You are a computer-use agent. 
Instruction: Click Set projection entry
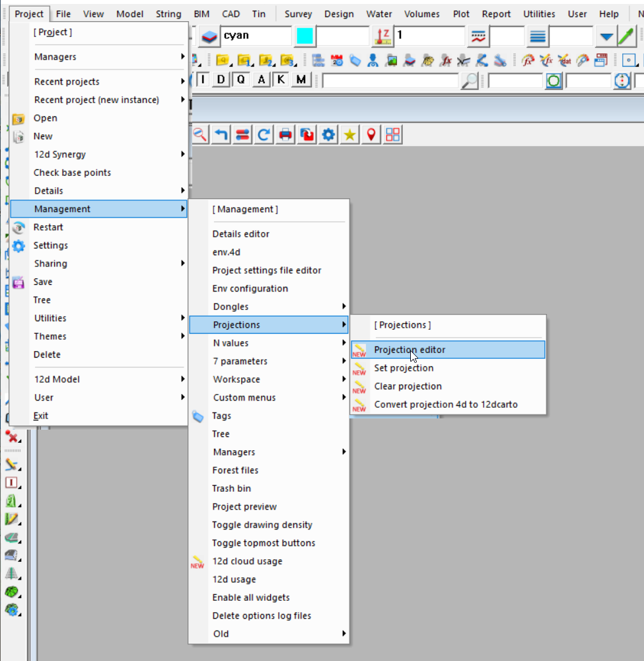tap(404, 368)
